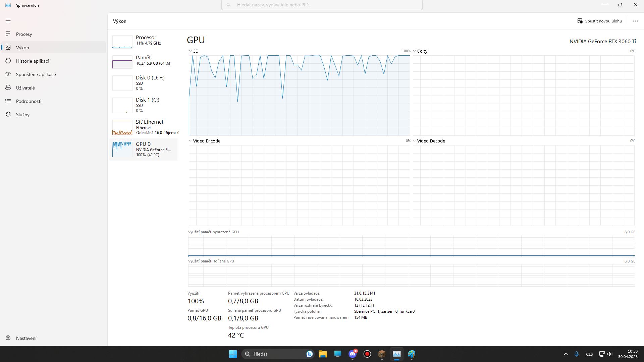Open Služby section icon
The height and width of the screenshot is (362, 644).
[8, 115]
